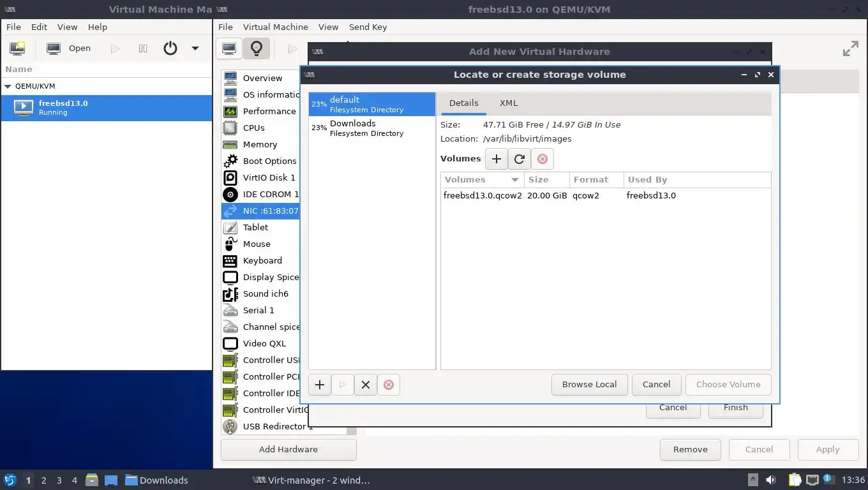Screen dimensions: 868x490
Task: Show the graphical console monitor icon
Action: pyautogui.click(x=229, y=48)
